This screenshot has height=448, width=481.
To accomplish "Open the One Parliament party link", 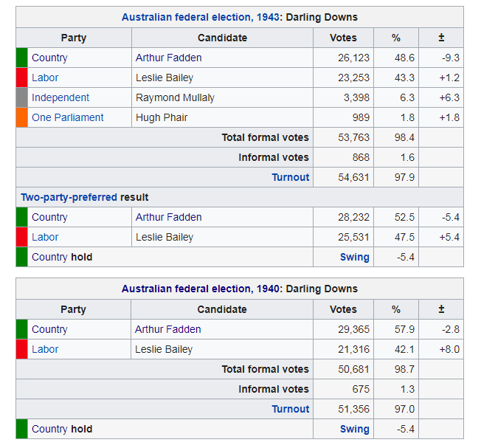I will point(67,117).
